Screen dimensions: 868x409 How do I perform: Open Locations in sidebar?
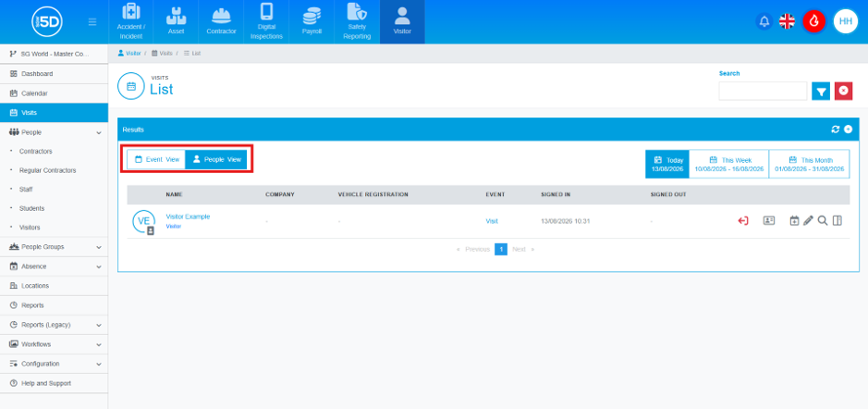point(54,286)
